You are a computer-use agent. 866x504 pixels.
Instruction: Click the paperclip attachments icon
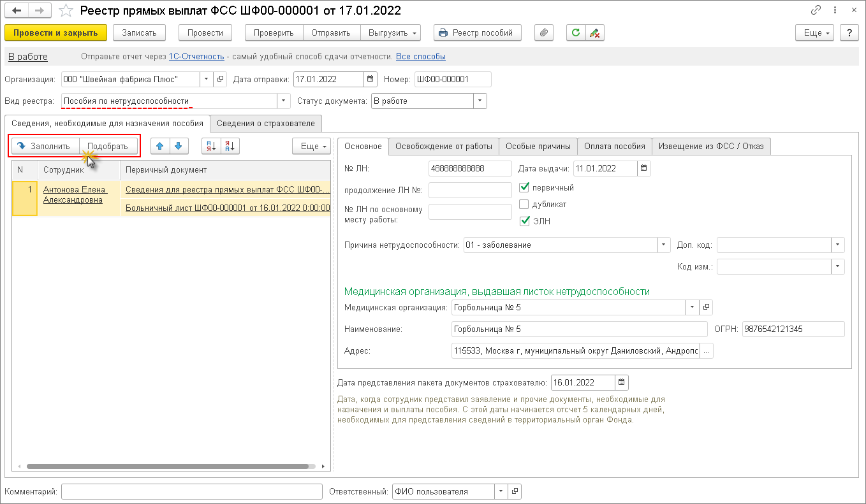pyautogui.click(x=543, y=32)
